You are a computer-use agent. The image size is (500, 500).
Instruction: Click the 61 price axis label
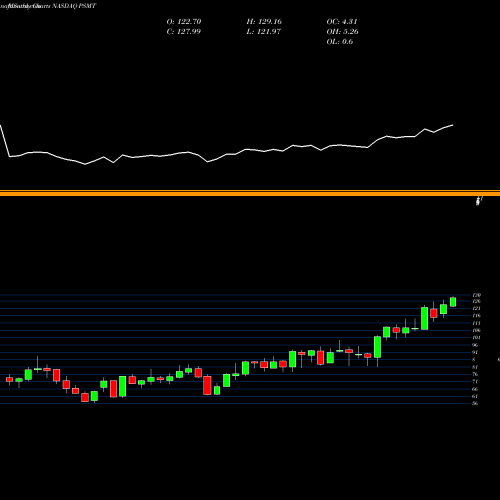tap(475, 396)
